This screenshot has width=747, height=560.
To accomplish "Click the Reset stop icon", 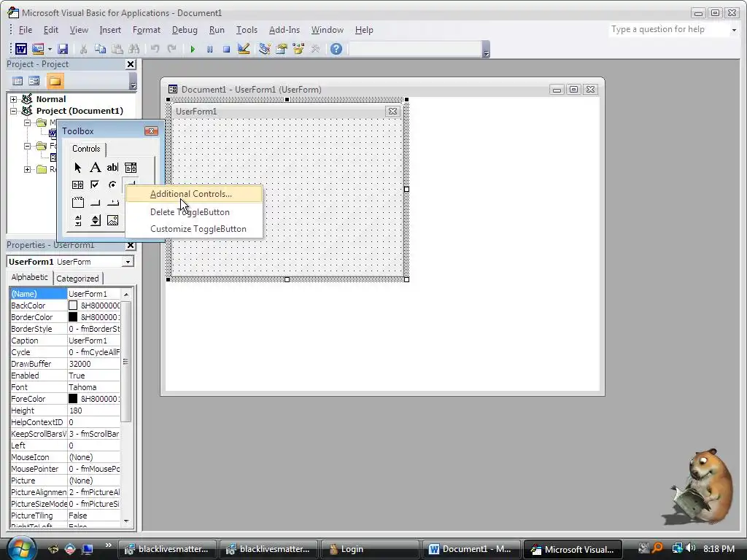I will [227, 49].
